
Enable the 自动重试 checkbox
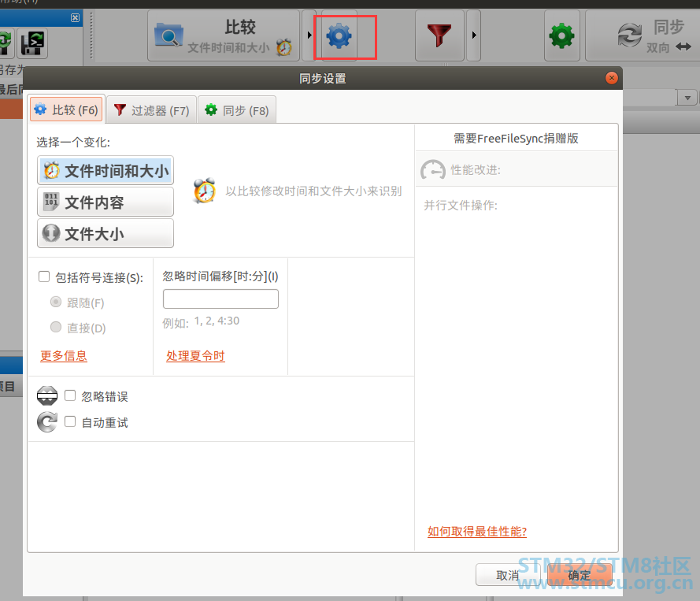click(x=70, y=421)
